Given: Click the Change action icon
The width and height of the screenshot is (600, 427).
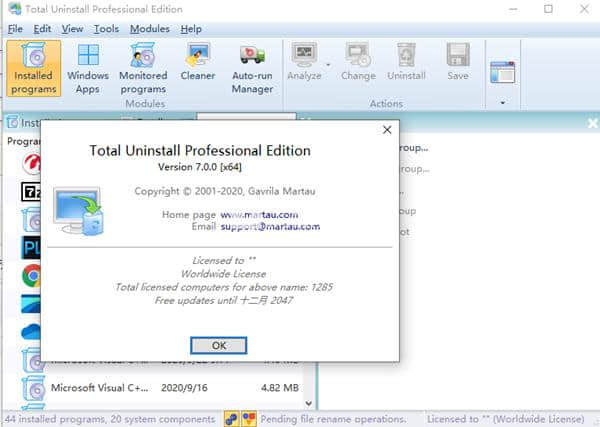Looking at the screenshot, I should tap(358, 62).
